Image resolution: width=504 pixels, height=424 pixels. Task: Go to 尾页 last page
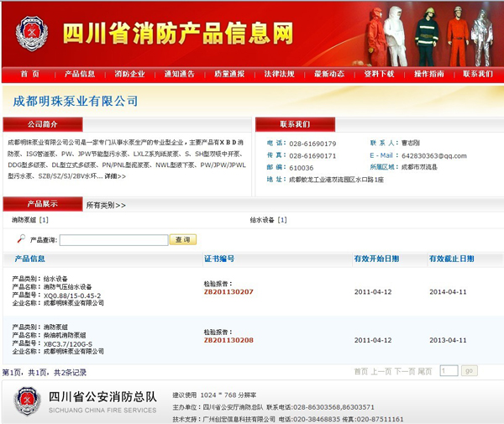pyautogui.click(x=425, y=372)
